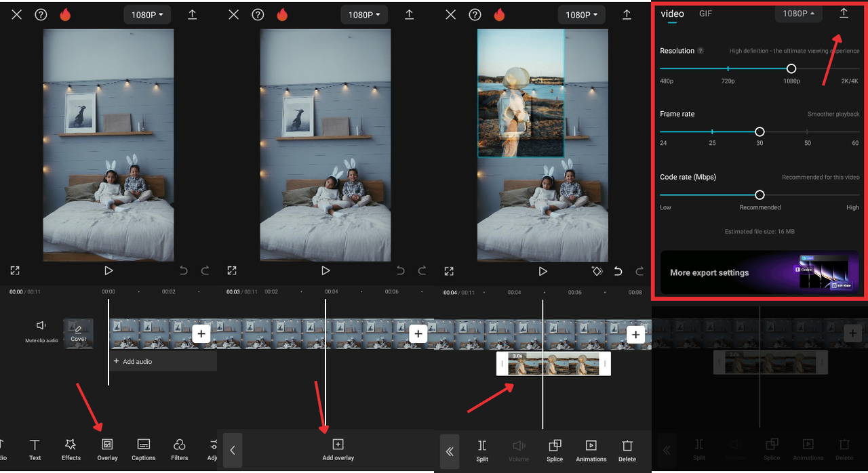
Task: Click the flame icon on the Overlay toolbar screen
Action: click(66, 14)
